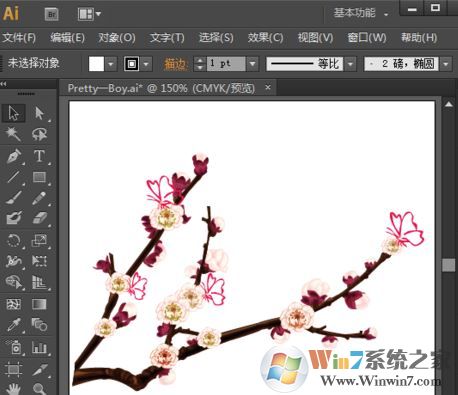The image size is (458, 395).
Task: Expand the brush definition dropdown arrow
Action: click(446, 63)
